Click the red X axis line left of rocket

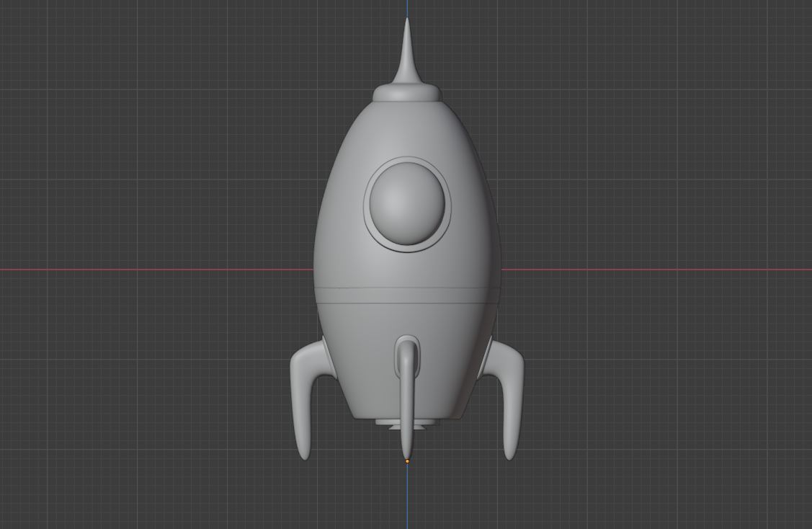tap(144, 270)
